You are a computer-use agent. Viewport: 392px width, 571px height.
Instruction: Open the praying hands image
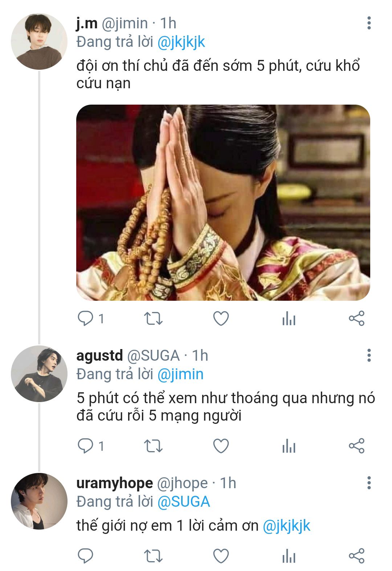(223, 202)
